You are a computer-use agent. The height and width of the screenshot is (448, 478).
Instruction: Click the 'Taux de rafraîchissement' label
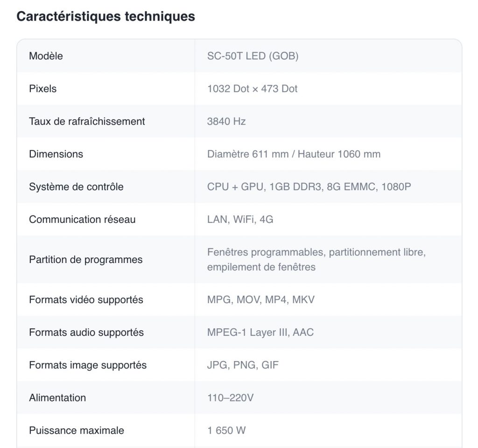click(87, 121)
